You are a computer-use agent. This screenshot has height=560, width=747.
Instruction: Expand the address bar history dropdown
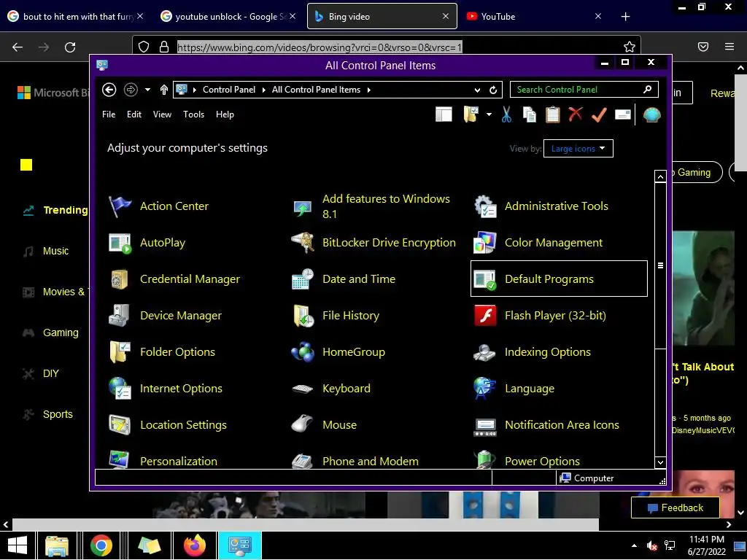tap(477, 90)
